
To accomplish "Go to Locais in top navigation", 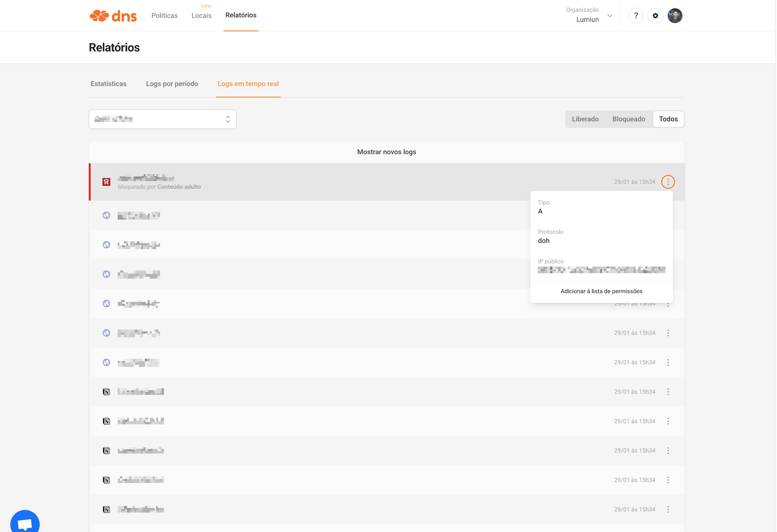I will 201,16.
